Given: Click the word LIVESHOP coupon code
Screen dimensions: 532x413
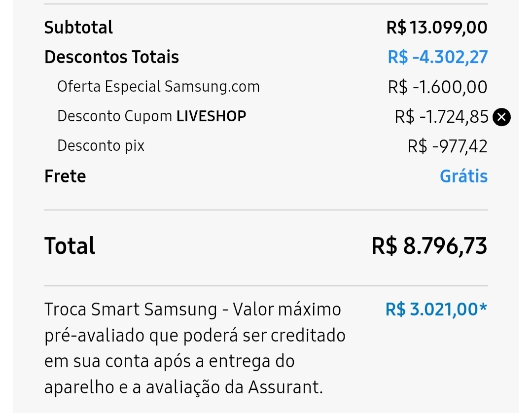Looking at the screenshot, I should point(211,116).
